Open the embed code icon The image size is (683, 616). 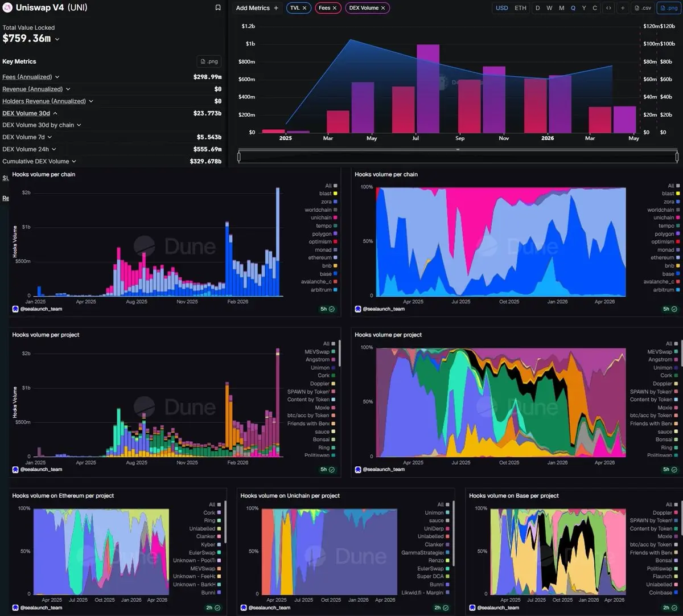(x=608, y=8)
